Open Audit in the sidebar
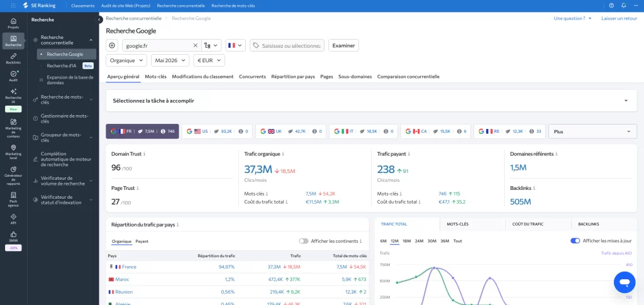This screenshot has width=644, height=305. (x=14, y=76)
